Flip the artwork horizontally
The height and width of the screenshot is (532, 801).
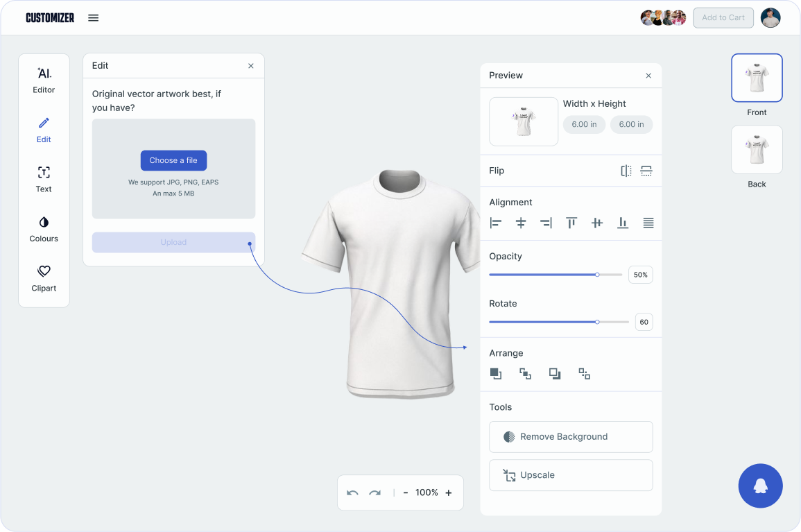(626, 171)
